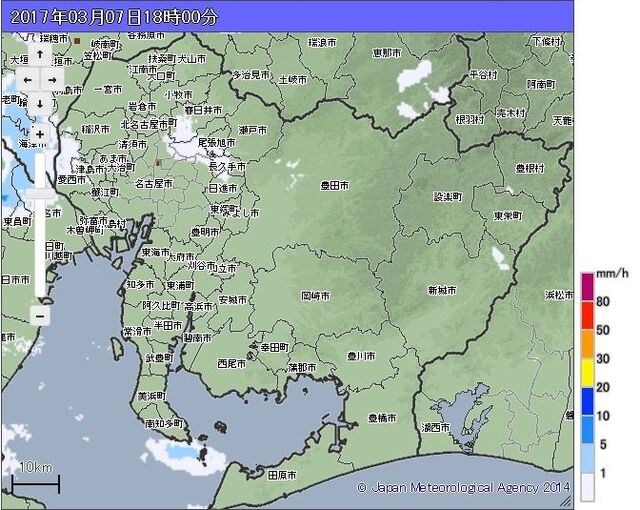Click the 知多市 map label
Screen dimensions: 640x510
[140, 284]
